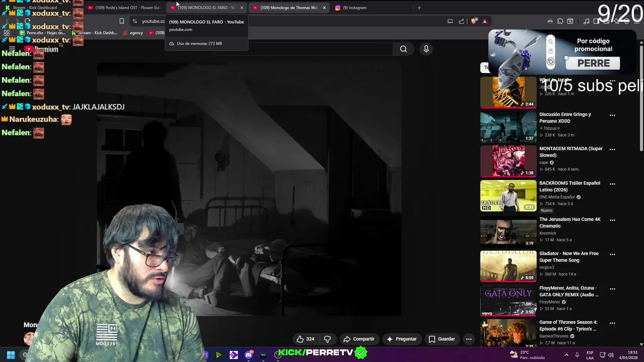Activate voice search microphone icon
Screen dimensions: 644x362
(426, 49)
